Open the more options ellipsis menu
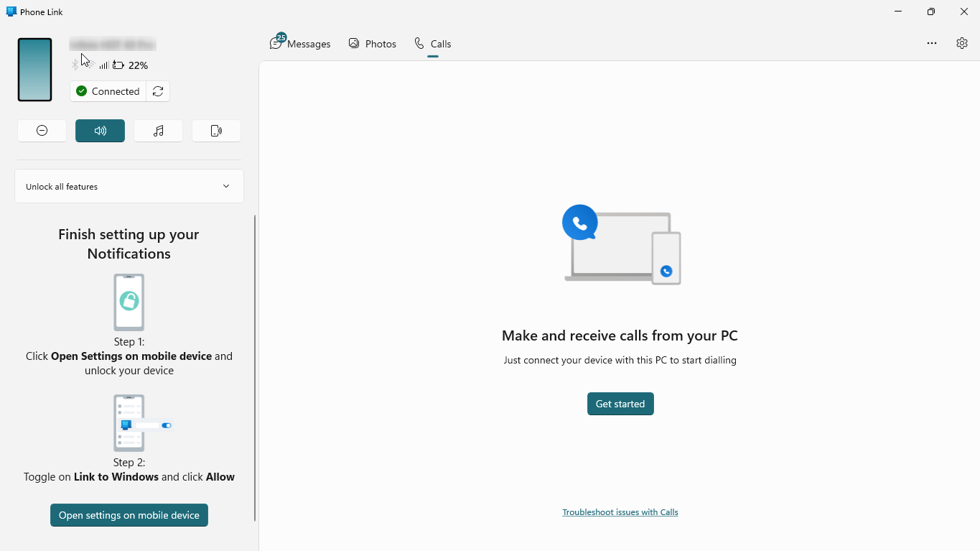This screenshot has height=551, width=980. pos(931,43)
